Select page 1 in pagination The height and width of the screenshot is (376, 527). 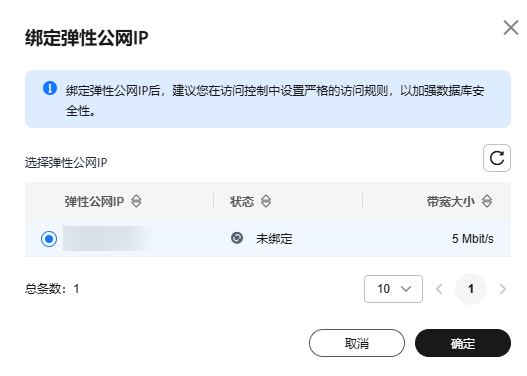click(x=471, y=289)
